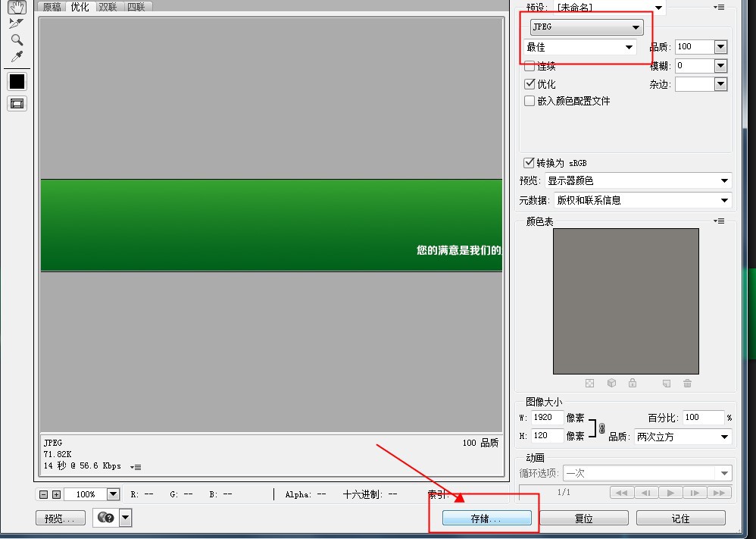This screenshot has width=756, height=539.
Task: Click the zoom in plus button
Action: pos(56,494)
